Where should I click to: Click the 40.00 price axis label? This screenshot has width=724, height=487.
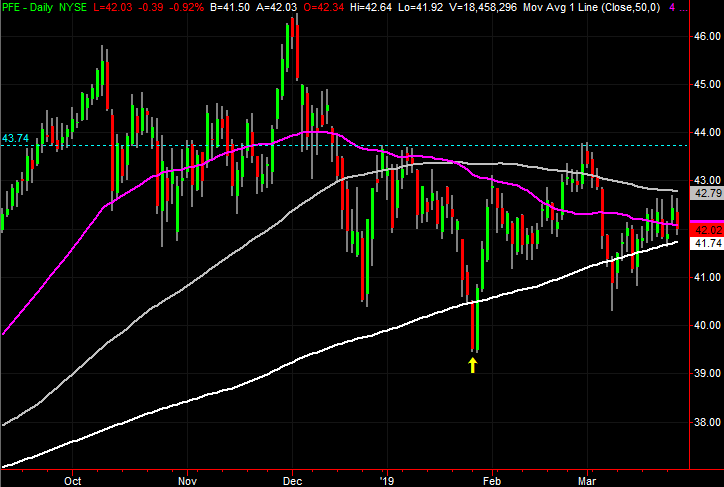[x=707, y=325]
